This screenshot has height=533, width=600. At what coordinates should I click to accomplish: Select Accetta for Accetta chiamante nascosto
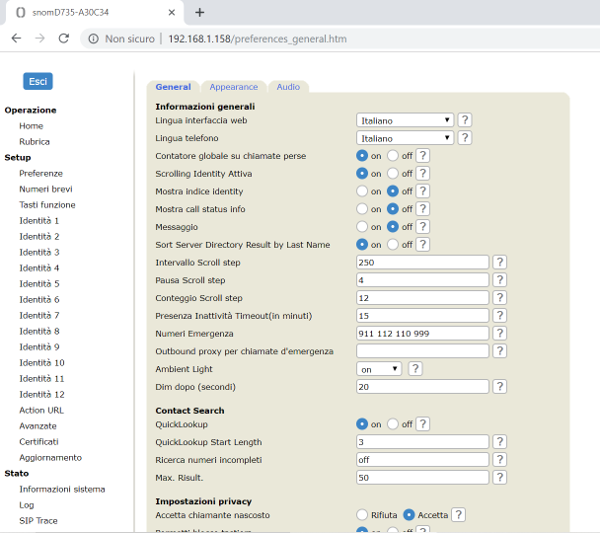(x=409, y=515)
